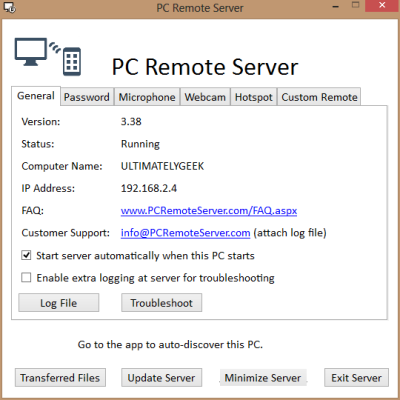The width and height of the screenshot is (400, 400).
Task: Open the Password tab
Action: click(87, 97)
